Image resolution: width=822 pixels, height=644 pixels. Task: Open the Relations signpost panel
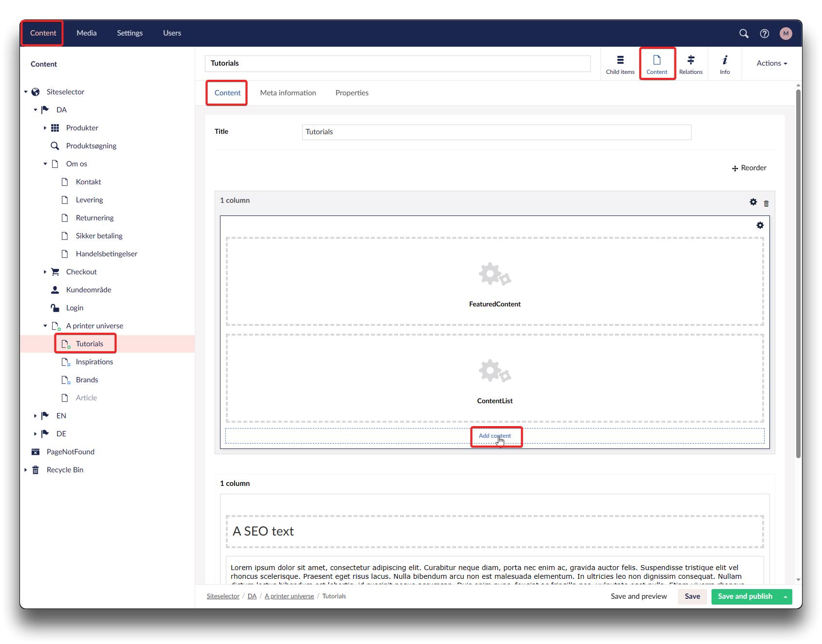point(691,64)
